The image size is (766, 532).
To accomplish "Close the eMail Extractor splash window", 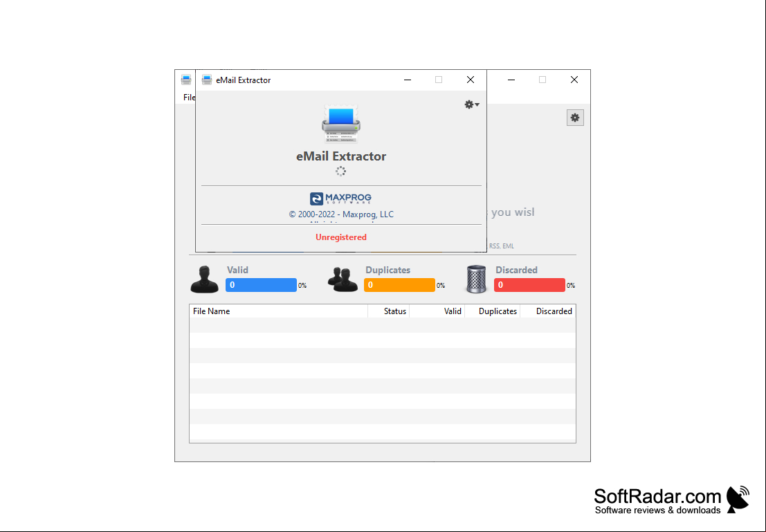I will pyautogui.click(x=471, y=80).
